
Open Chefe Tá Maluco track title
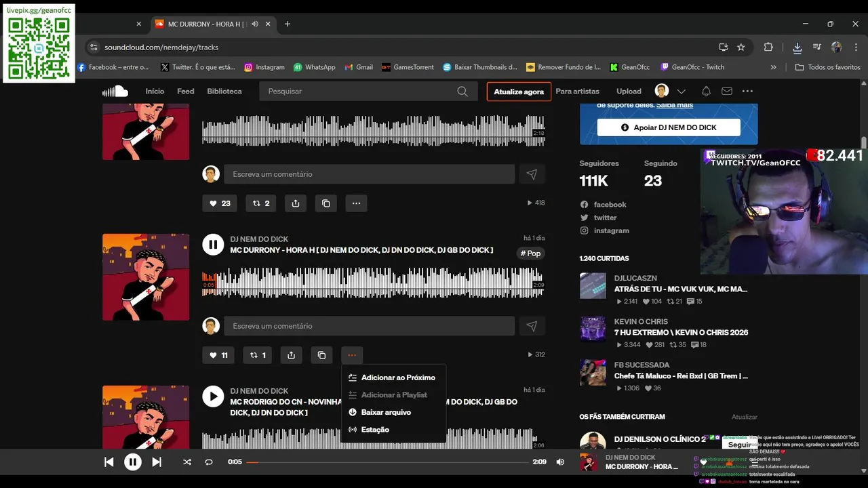coord(681,375)
